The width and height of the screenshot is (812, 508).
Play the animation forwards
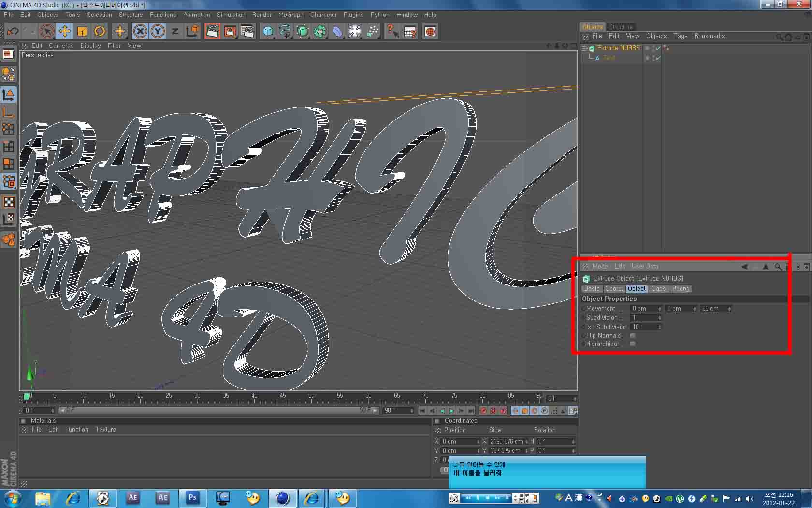click(451, 411)
